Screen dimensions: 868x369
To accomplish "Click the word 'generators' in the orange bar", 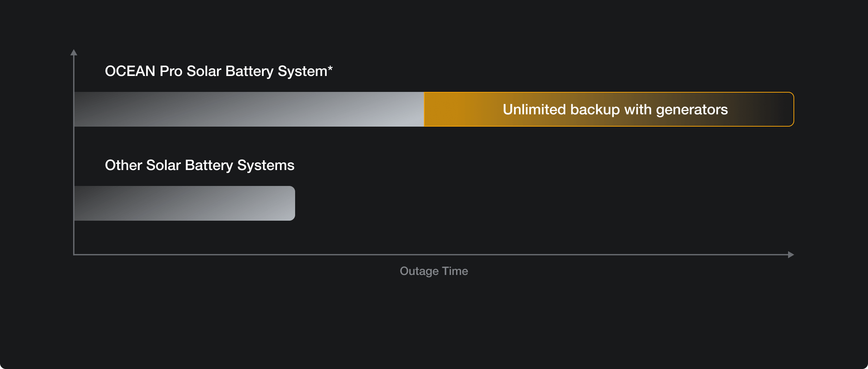I will (x=692, y=110).
